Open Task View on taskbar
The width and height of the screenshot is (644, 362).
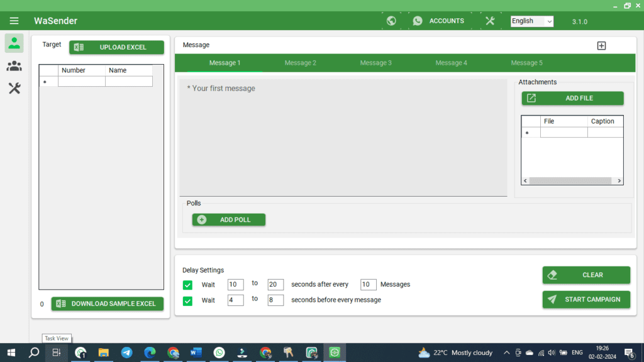click(x=56, y=353)
